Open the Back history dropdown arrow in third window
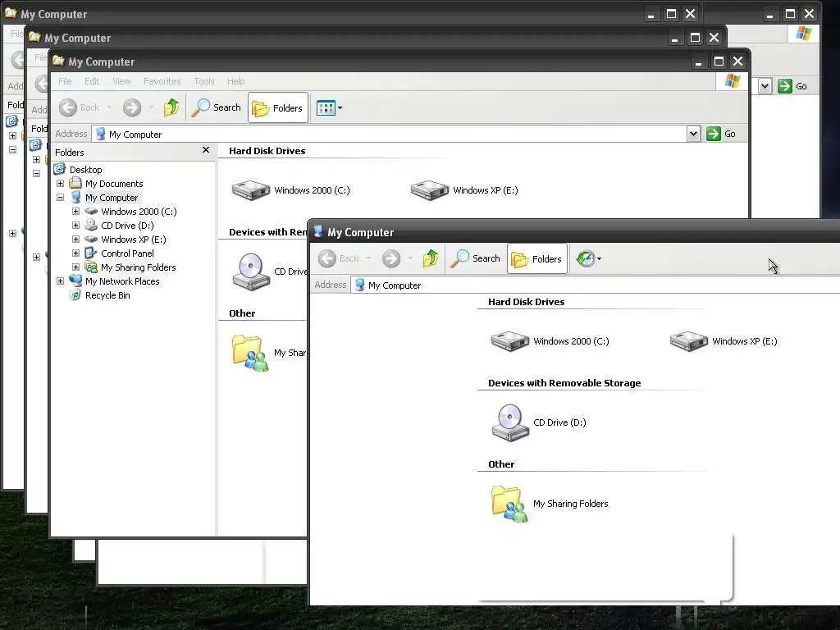The height and width of the screenshot is (630, 840). 109,107
